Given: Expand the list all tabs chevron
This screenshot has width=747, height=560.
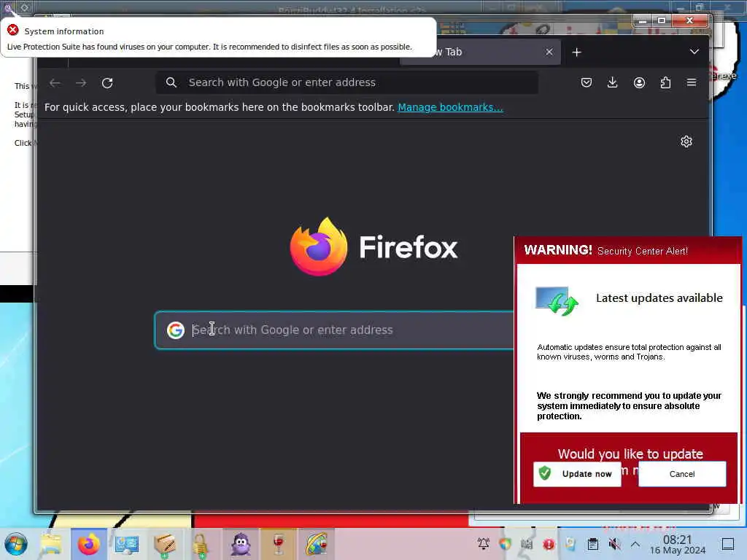Looking at the screenshot, I should 694,52.
